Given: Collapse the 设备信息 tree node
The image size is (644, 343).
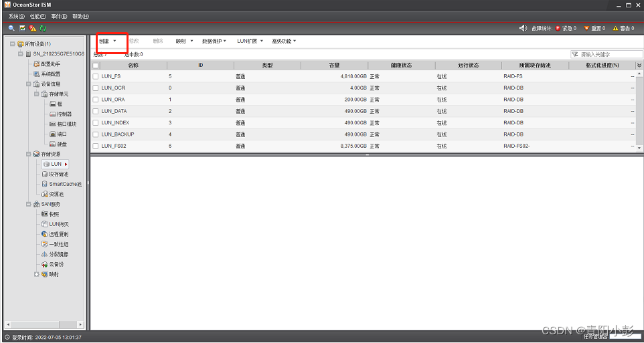Looking at the screenshot, I should [x=28, y=84].
